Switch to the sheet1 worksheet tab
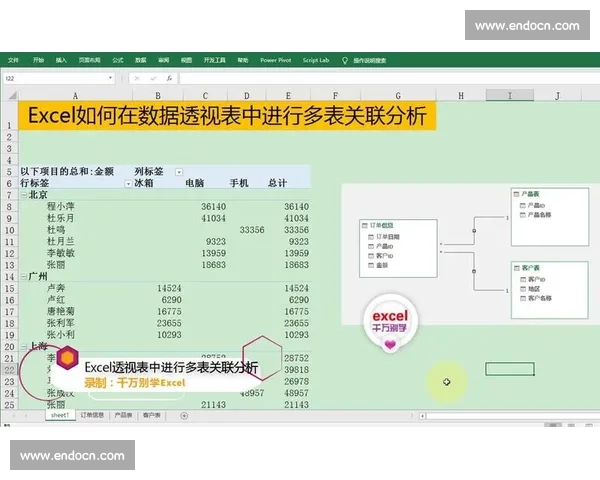The height and width of the screenshot is (480, 600). 60,415
